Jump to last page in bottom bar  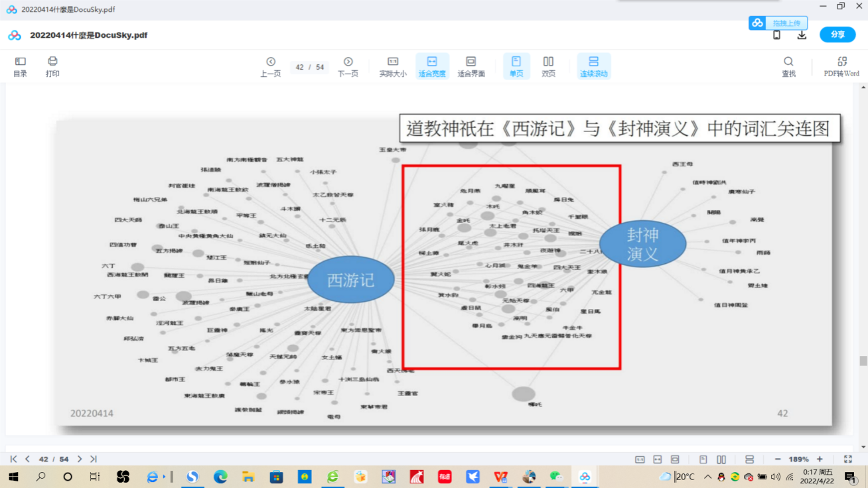click(x=94, y=459)
